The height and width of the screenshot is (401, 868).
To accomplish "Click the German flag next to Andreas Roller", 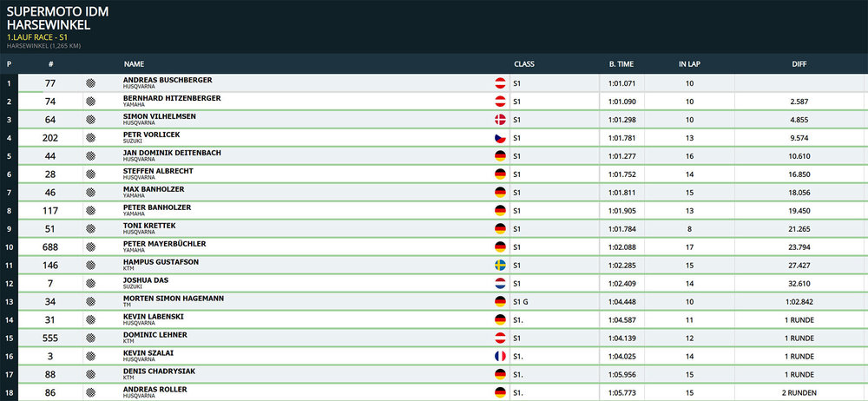I will pos(500,392).
